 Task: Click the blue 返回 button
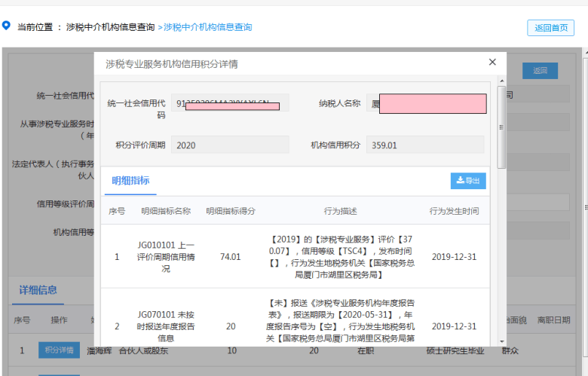540,71
